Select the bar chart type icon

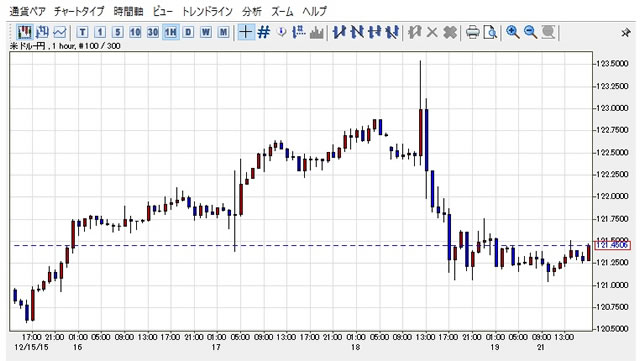(x=42, y=32)
